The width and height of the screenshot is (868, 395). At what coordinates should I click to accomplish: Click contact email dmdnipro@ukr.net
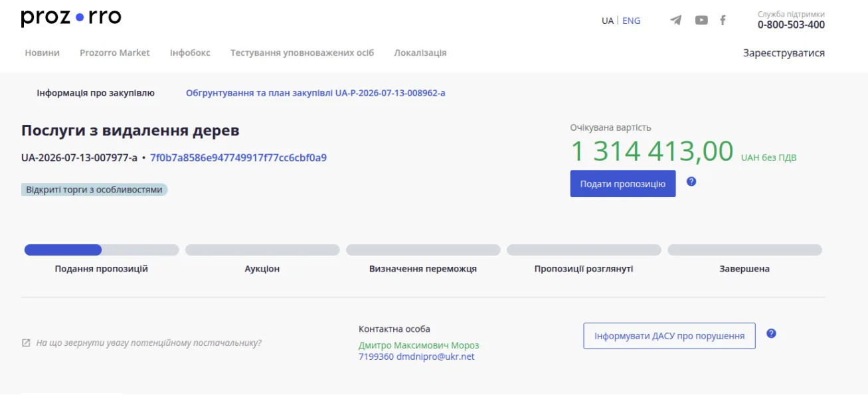pos(436,356)
